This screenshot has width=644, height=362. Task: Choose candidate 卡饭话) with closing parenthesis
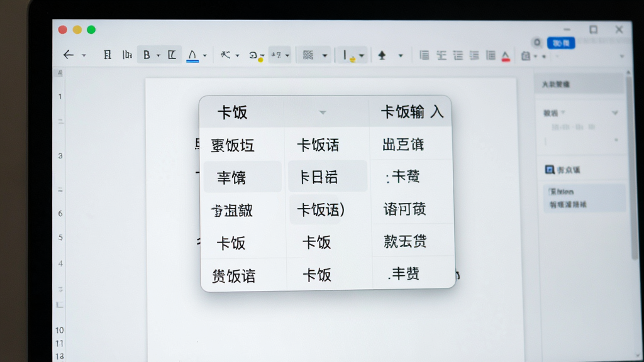click(x=321, y=210)
